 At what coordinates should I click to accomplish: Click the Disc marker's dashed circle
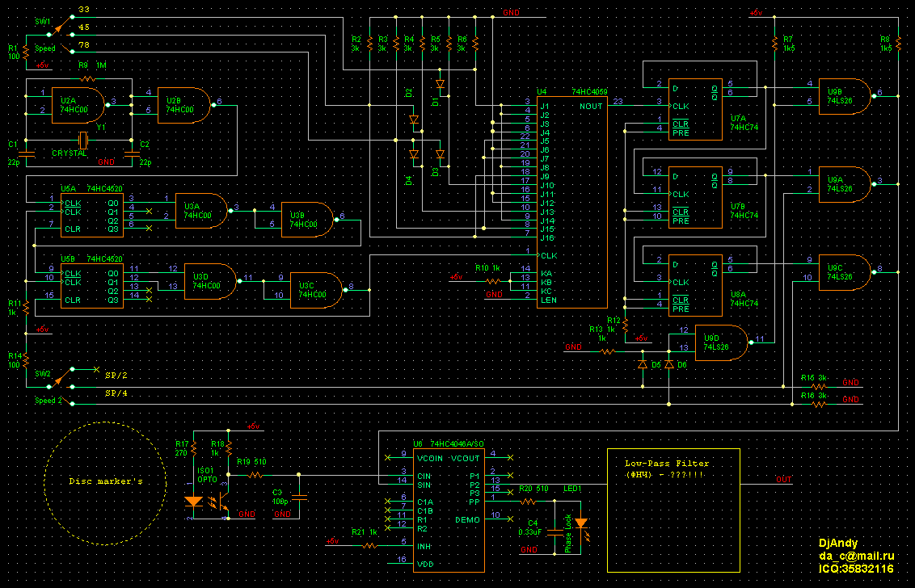(x=106, y=484)
